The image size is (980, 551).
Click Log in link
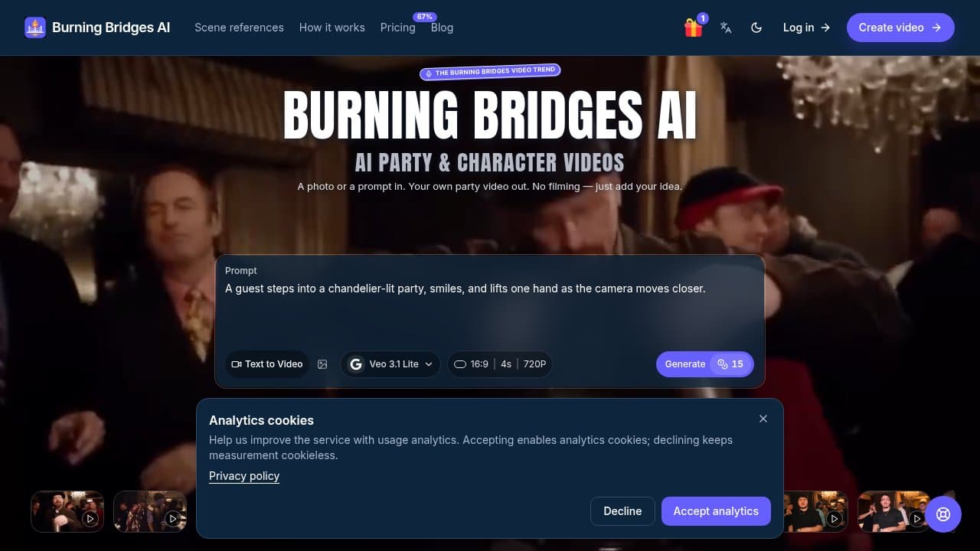807,28
